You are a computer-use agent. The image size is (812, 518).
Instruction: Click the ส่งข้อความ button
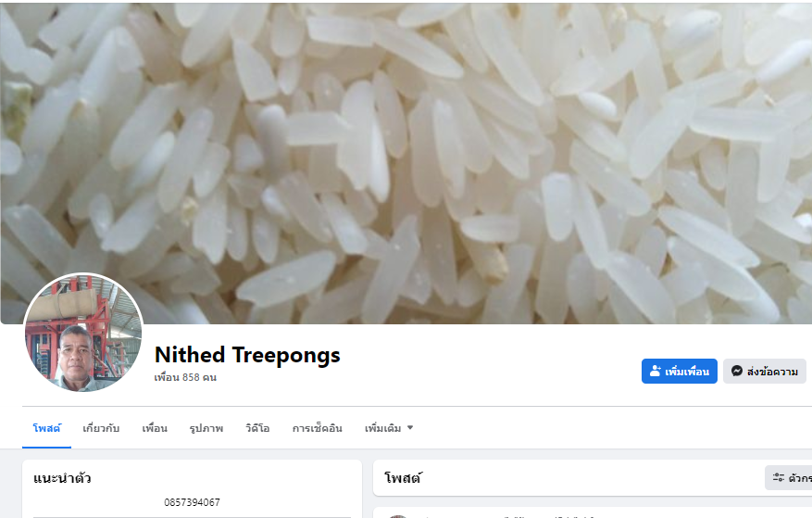point(765,372)
